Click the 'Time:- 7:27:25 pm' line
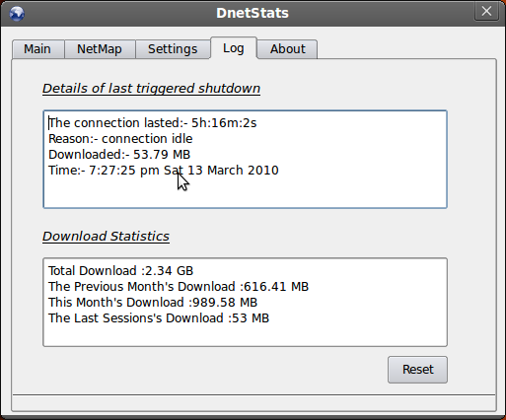Screen dimensions: 506x420 (164, 171)
